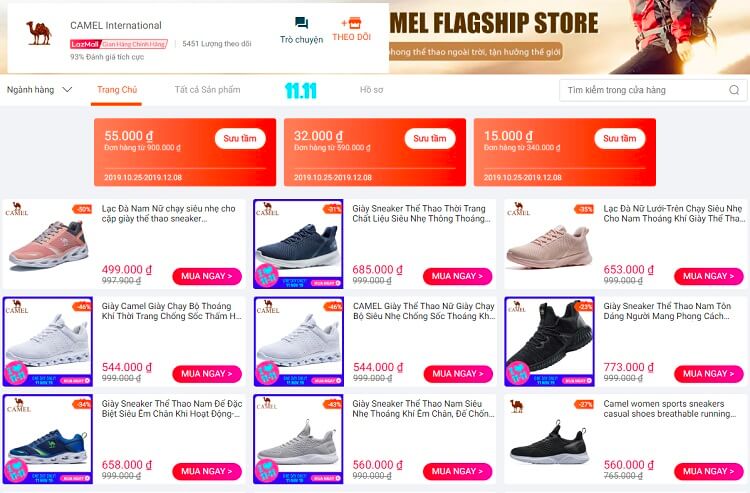Expand the Ngành hàng category dropdown
This screenshot has width=750, height=493.
pyautogui.click(x=39, y=89)
